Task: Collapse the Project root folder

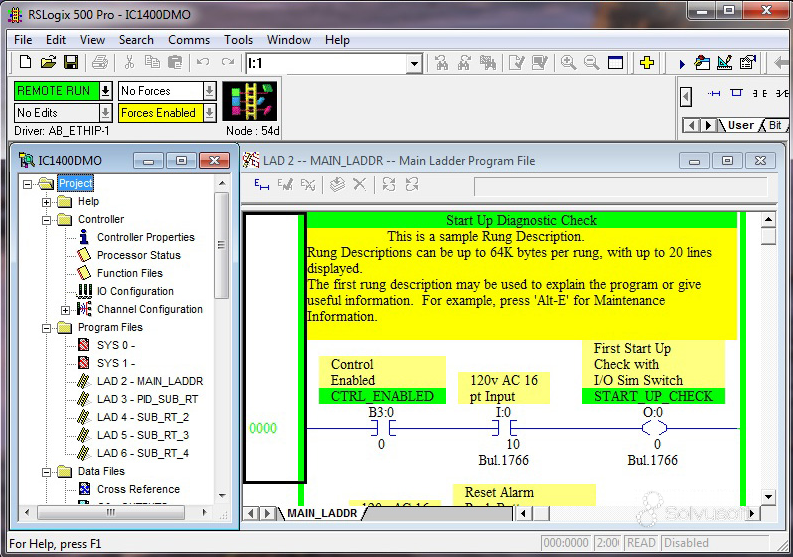Action: [27, 184]
